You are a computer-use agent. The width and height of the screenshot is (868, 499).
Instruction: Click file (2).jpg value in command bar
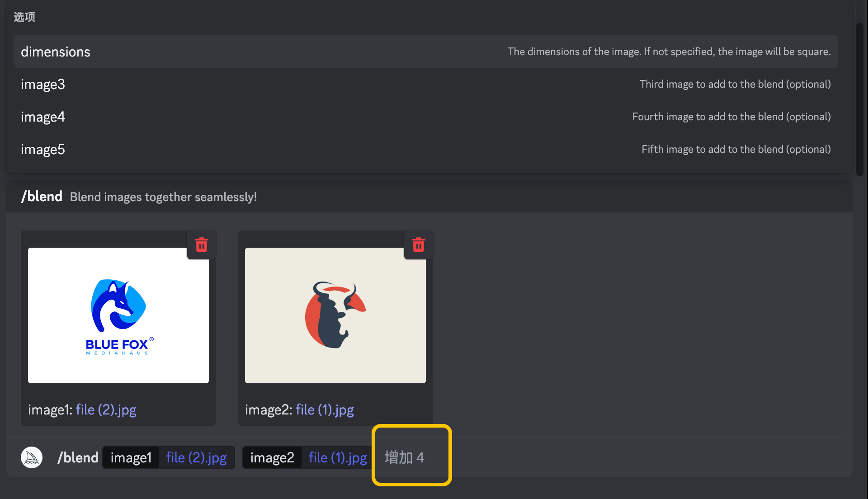(x=196, y=457)
